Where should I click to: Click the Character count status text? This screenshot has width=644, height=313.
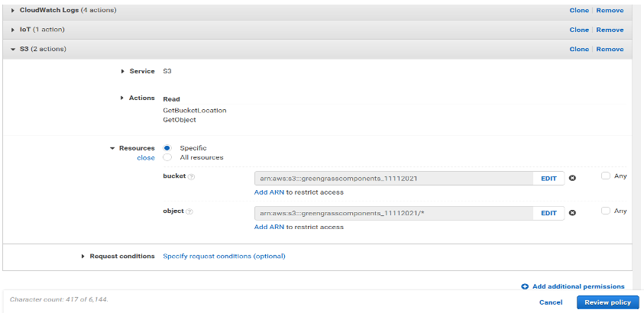[59, 299]
